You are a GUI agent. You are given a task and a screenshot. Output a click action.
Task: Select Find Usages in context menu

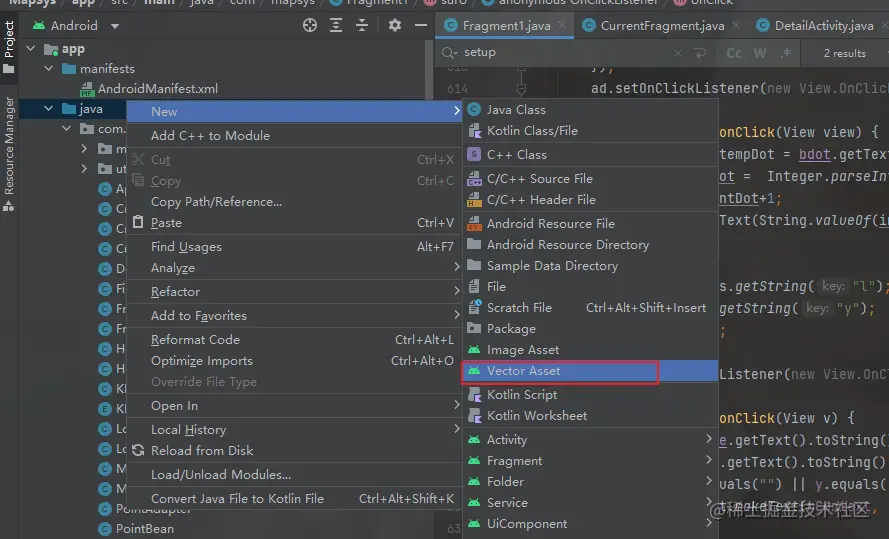294,247
